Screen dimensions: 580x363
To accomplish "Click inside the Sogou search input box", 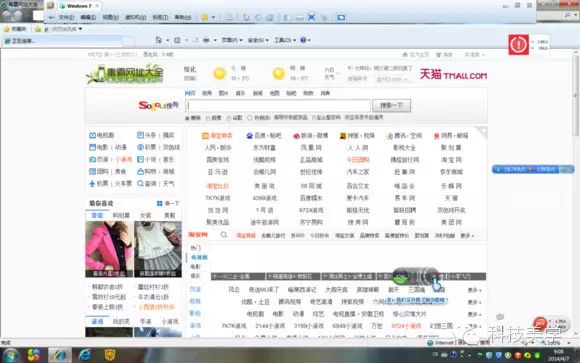I will tap(278, 105).
